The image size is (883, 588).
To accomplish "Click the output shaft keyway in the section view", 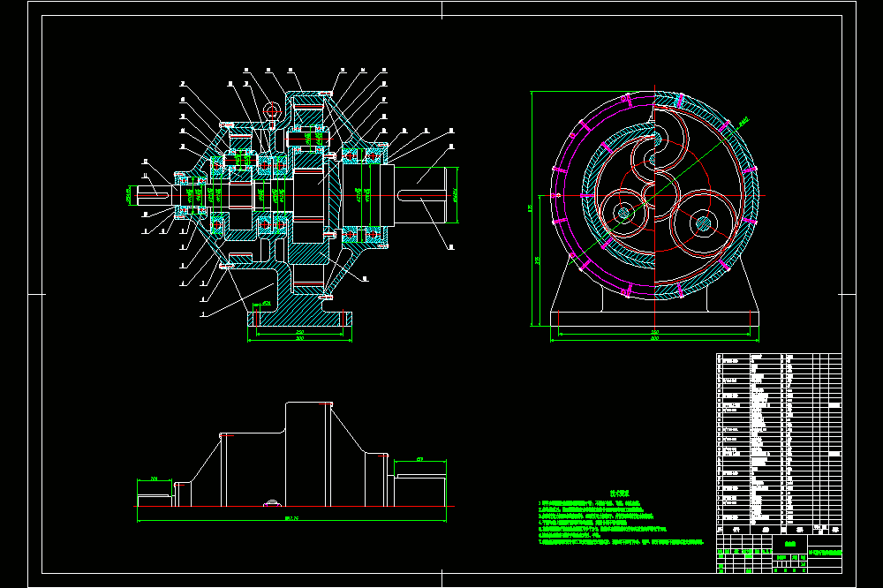I will (x=422, y=195).
